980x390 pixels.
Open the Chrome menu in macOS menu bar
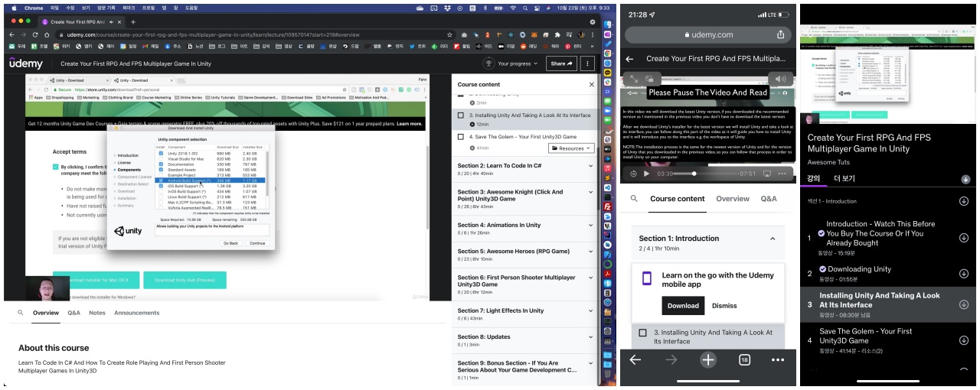(34, 8)
